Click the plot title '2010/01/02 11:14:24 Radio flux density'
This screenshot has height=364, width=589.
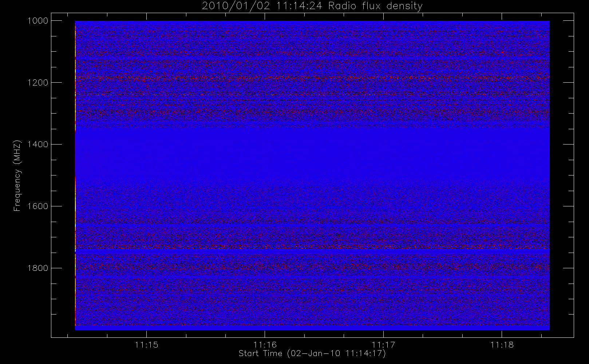click(x=312, y=6)
